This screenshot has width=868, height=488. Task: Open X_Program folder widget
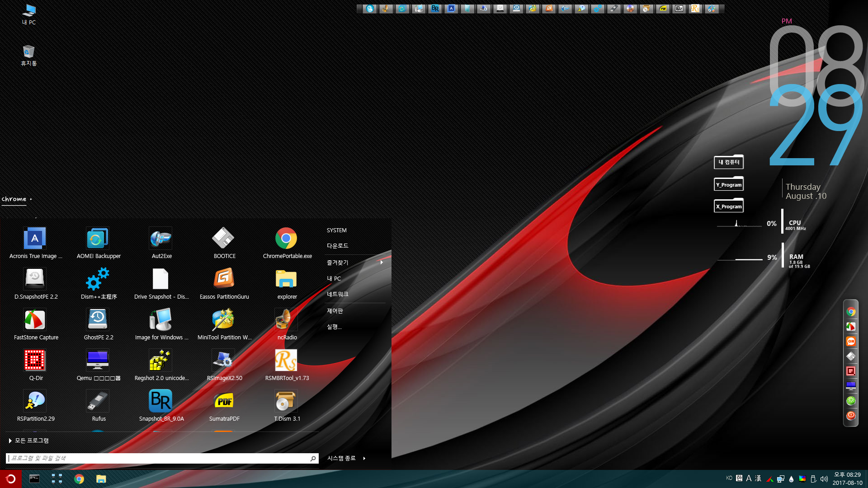pyautogui.click(x=729, y=206)
